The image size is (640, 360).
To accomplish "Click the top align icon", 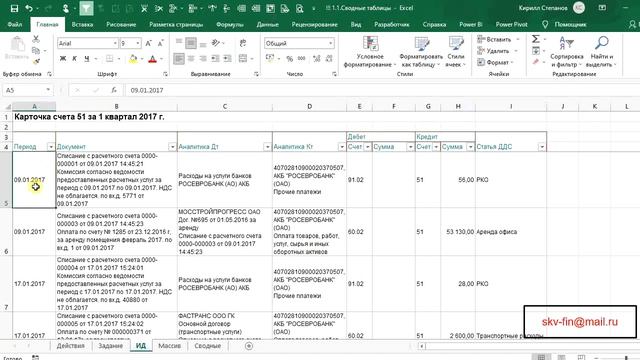I will pyautogui.click(x=179, y=42).
